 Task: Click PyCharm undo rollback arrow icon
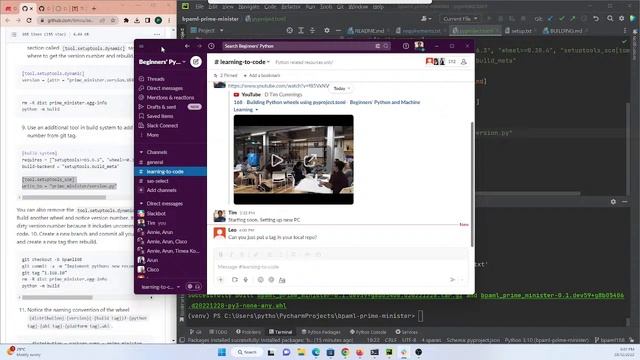pos(596,19)
